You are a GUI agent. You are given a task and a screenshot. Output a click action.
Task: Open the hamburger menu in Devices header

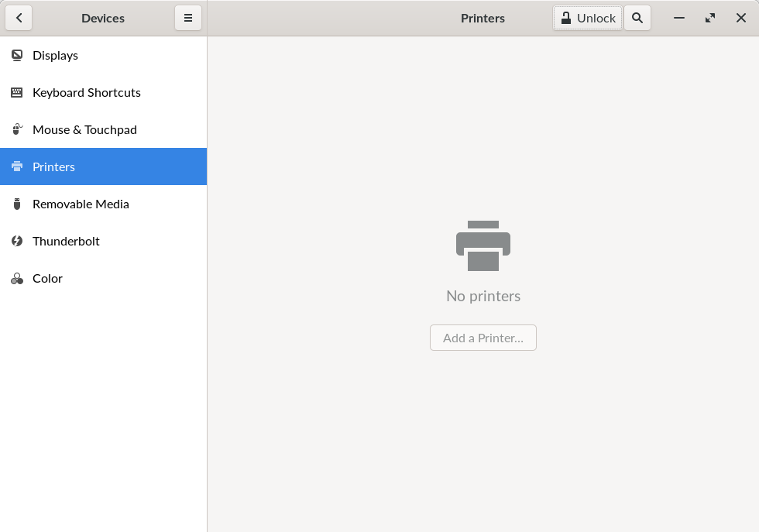click(x=187, y=18)
